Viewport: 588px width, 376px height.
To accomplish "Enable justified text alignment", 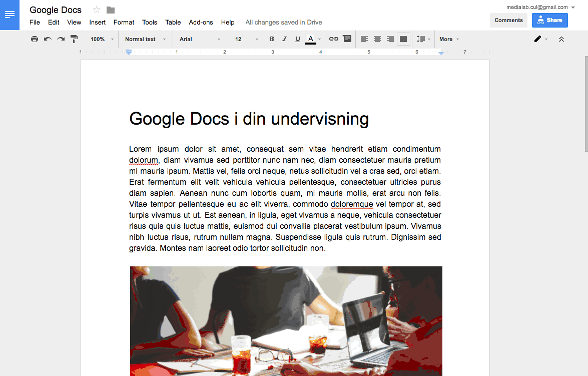I will coord(403,39).
